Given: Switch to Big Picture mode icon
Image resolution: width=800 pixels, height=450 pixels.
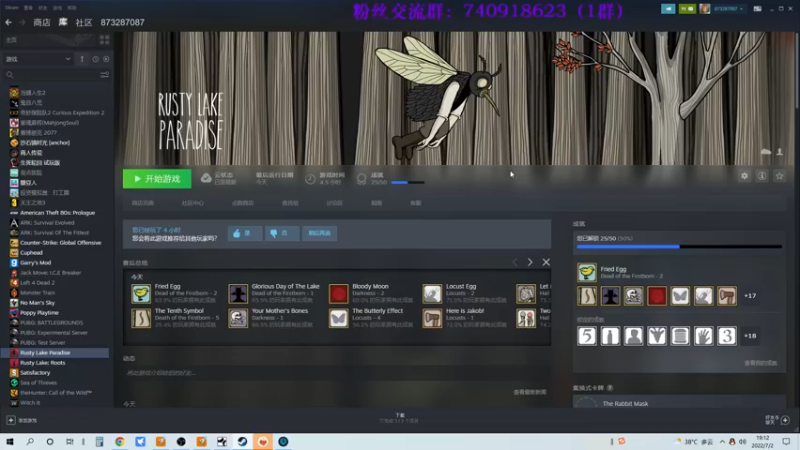Looking at the screenshot, I should 758,9.
